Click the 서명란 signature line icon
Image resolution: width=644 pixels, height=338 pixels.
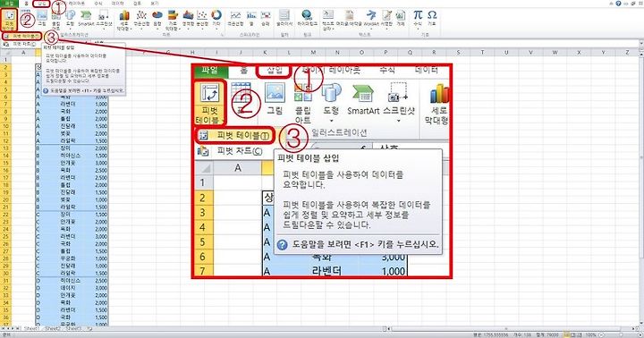click(x=386, y=15)
